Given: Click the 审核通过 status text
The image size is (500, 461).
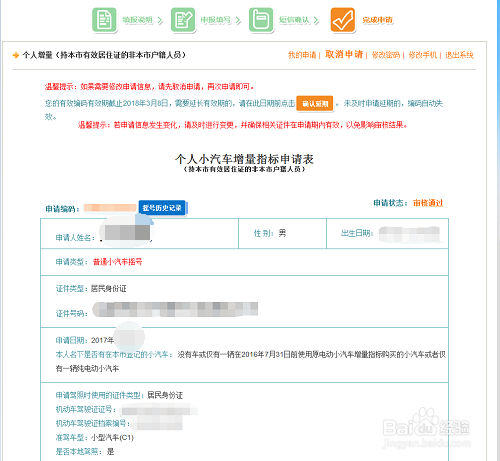Looking at the screenshot, I should 428,203.
